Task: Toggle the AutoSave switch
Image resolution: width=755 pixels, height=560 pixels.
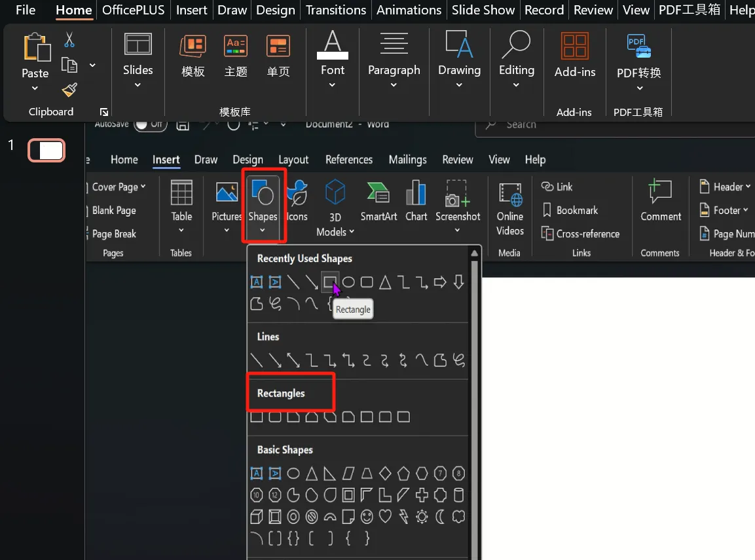Action: coord(150,124)
